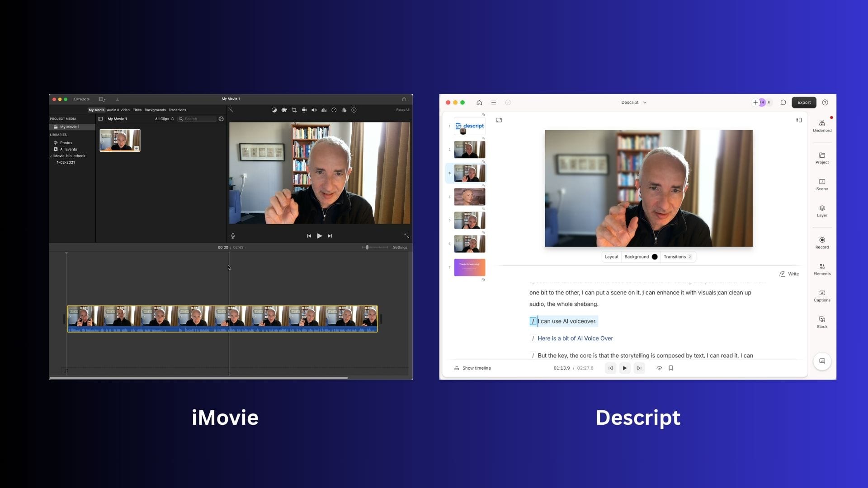Click the Background color swatch in Descript
868x488 pixels.
click(x=654, y=257)
